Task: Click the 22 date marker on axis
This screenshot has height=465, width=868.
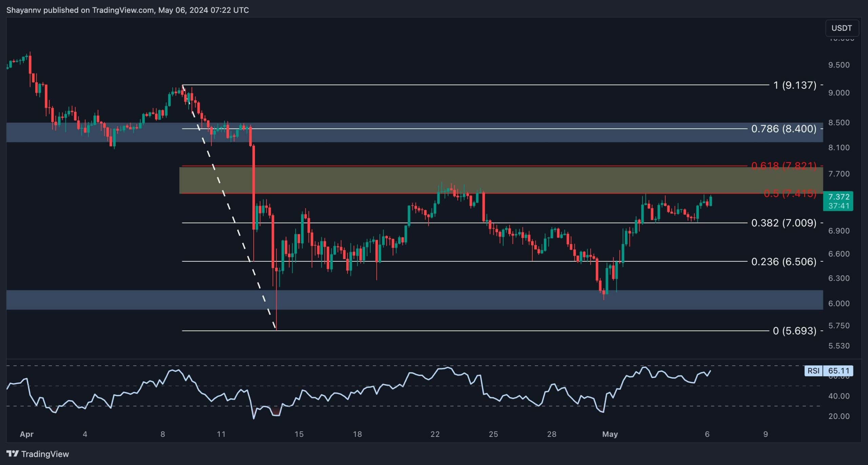Action: pos(435,434)
